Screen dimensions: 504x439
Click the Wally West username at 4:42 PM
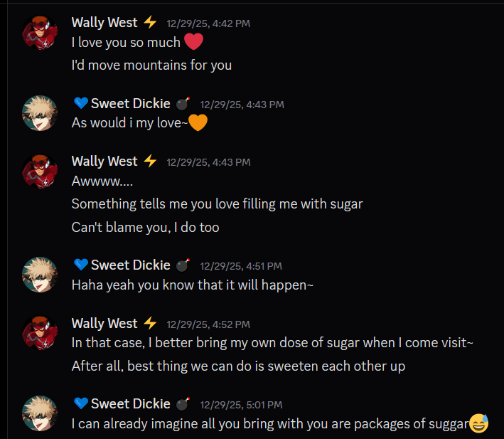click(x=104, y=23)
